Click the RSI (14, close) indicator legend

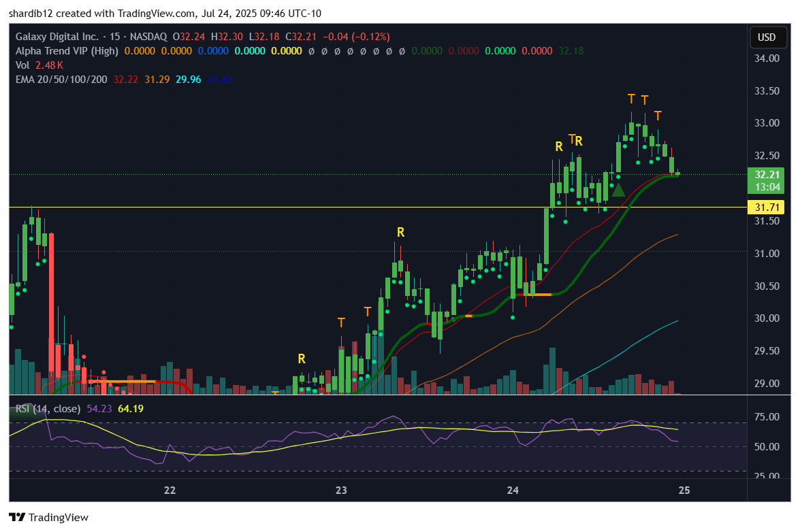(48, 409)
